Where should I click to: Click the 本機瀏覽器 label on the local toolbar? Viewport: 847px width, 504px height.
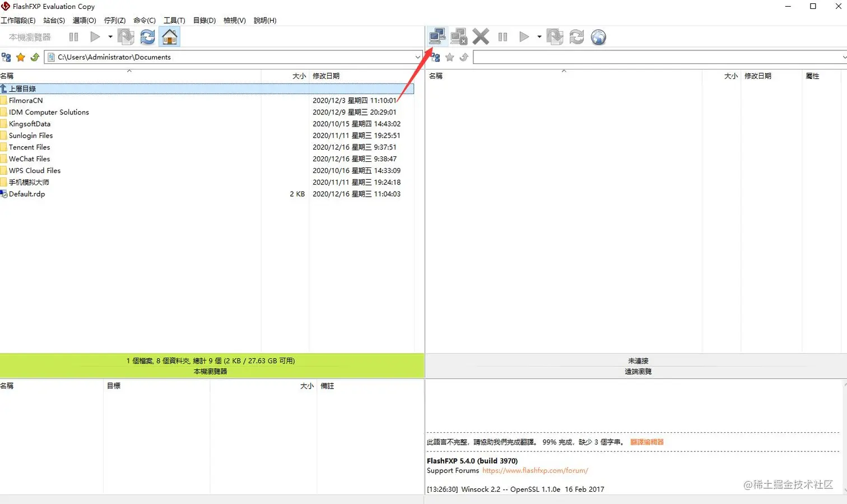[x=30, y=37]
